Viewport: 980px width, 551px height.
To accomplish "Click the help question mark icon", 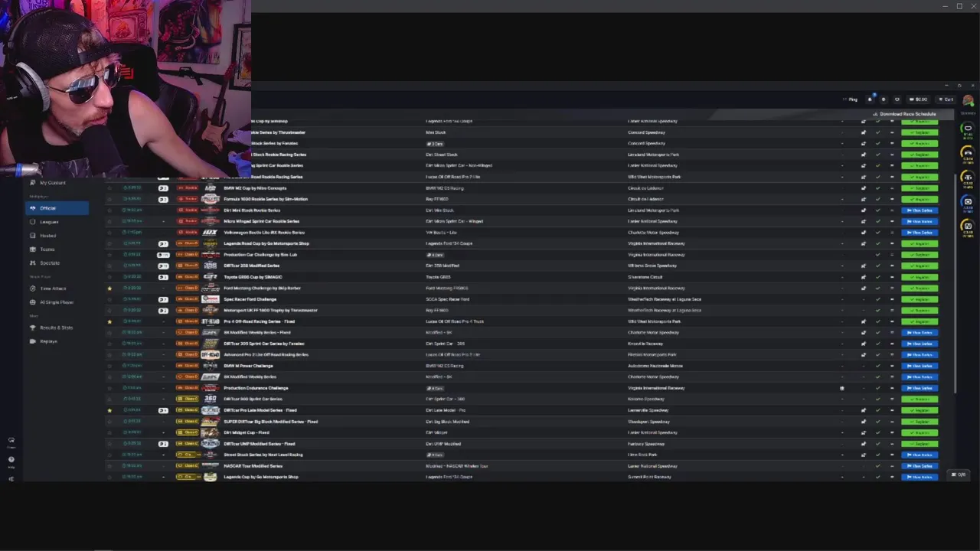I will pyautogui.click(x=11, y=459).
